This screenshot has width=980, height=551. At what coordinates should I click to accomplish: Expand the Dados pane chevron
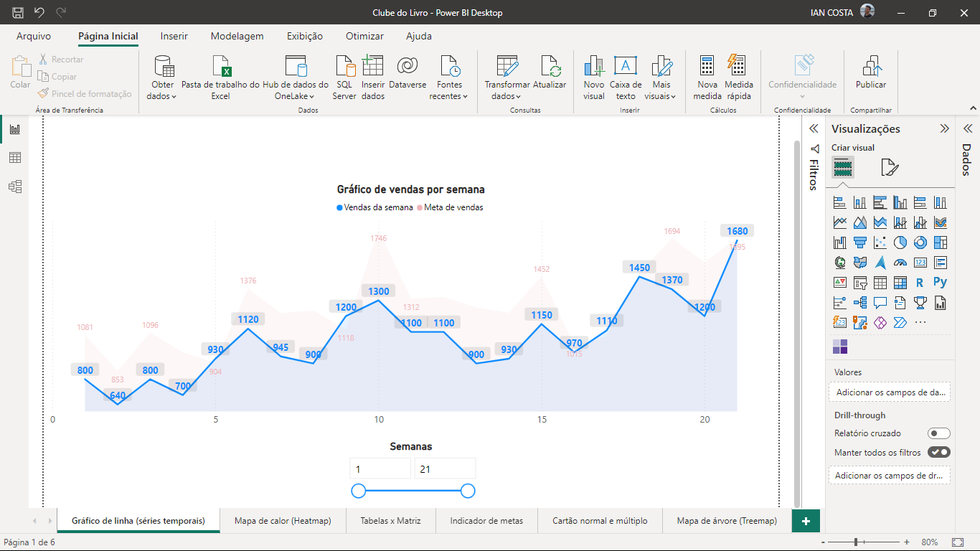point(967,128)
